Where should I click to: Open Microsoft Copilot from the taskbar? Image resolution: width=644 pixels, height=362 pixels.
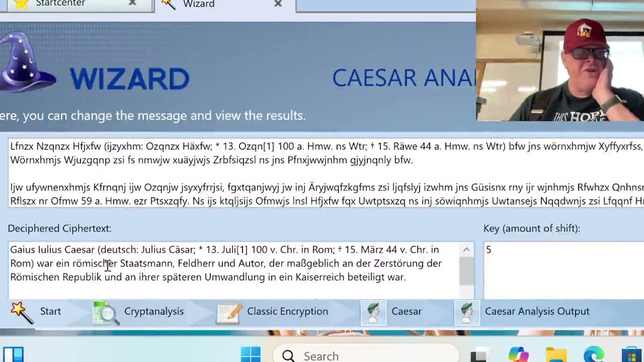tap(518, 355)
